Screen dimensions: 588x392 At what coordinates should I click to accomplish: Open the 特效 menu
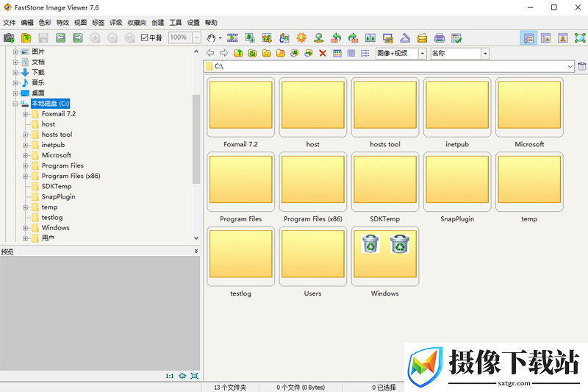(x=62, y=23)
